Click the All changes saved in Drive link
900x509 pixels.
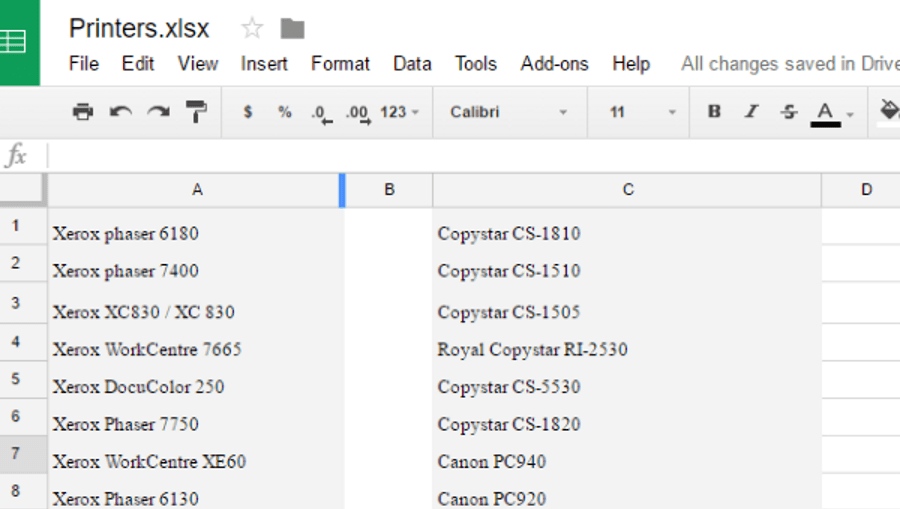(790, 64)
